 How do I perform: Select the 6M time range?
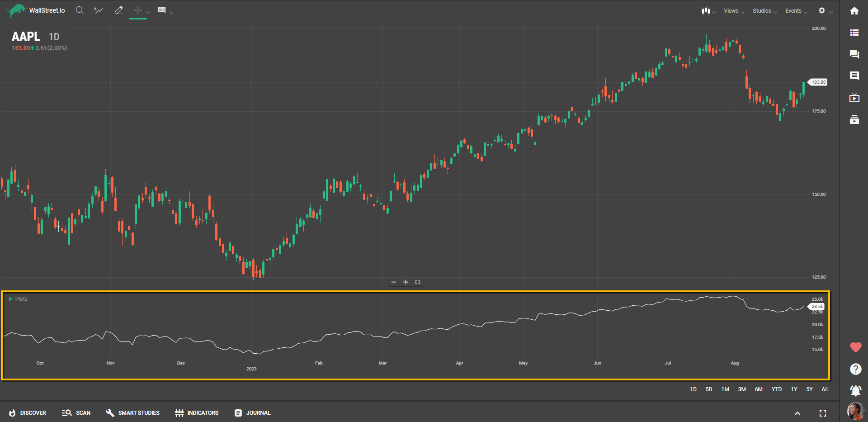pyautogui.click(x=758, y=389)
